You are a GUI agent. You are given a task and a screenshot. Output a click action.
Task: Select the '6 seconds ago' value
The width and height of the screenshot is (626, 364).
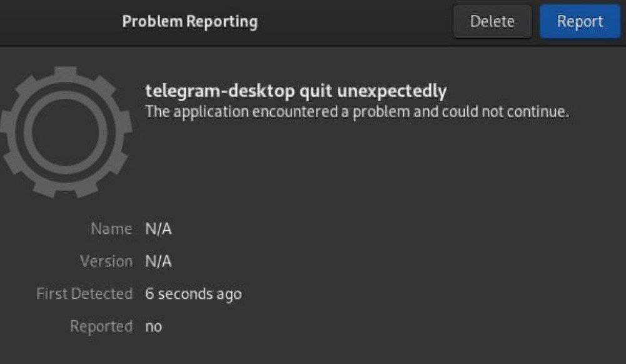coord(193,294)
